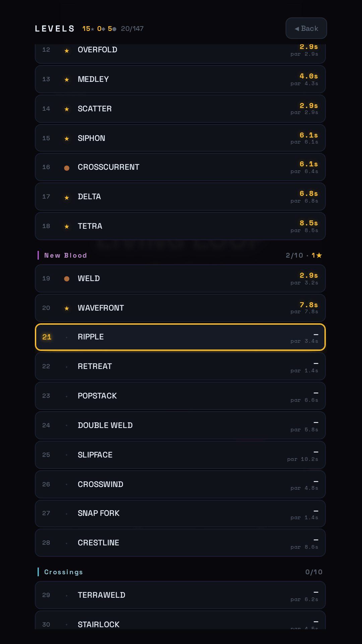Choose the POPSTACK level
The image size is (362, 644).
180,396
